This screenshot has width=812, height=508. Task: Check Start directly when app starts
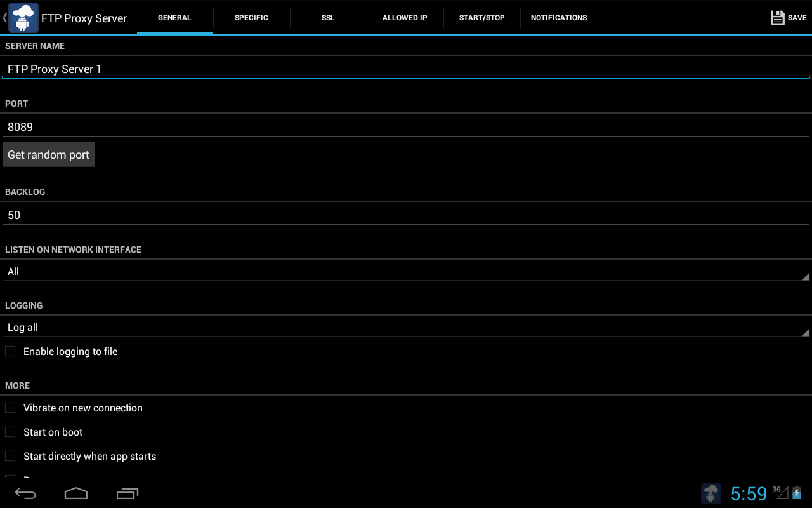point(10,456)
